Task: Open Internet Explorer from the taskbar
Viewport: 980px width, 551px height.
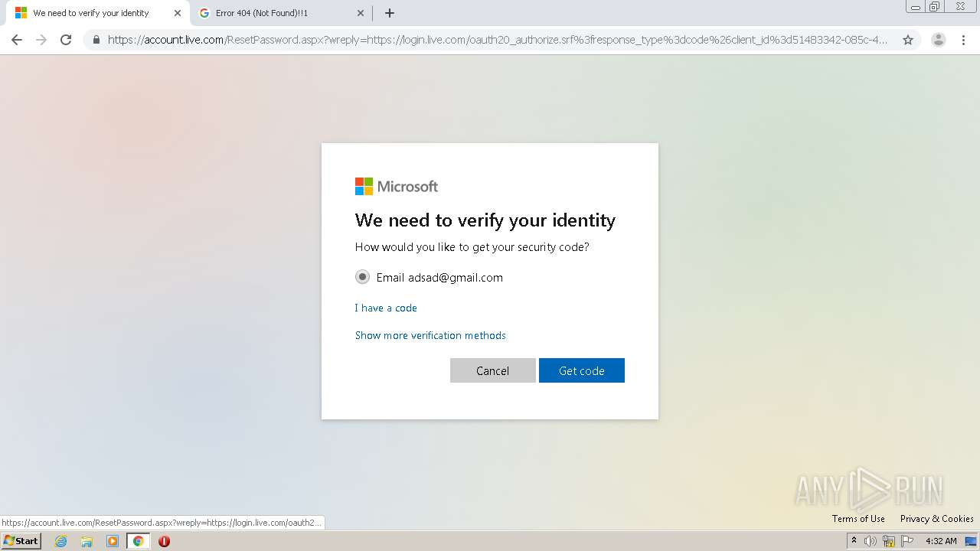Action: point(61,541)
